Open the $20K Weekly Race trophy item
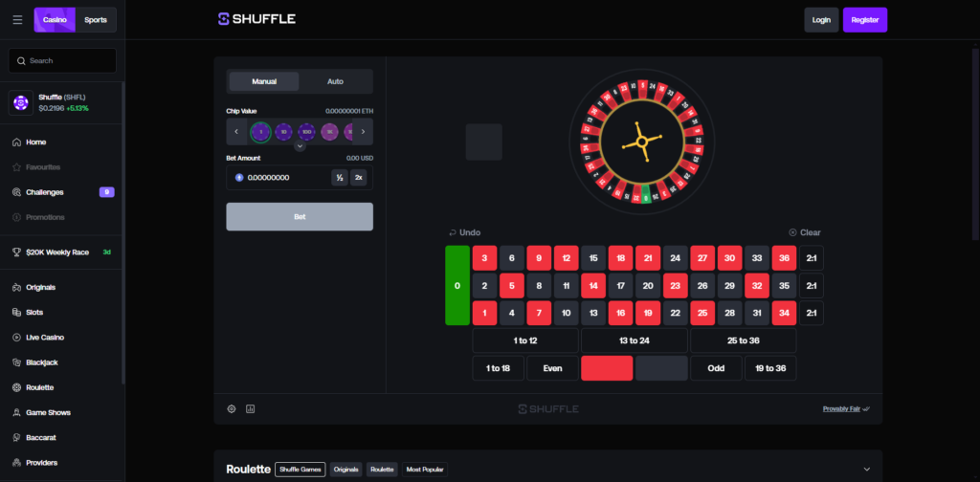Viewport: 980px width, 482px height. pos(62,252)
